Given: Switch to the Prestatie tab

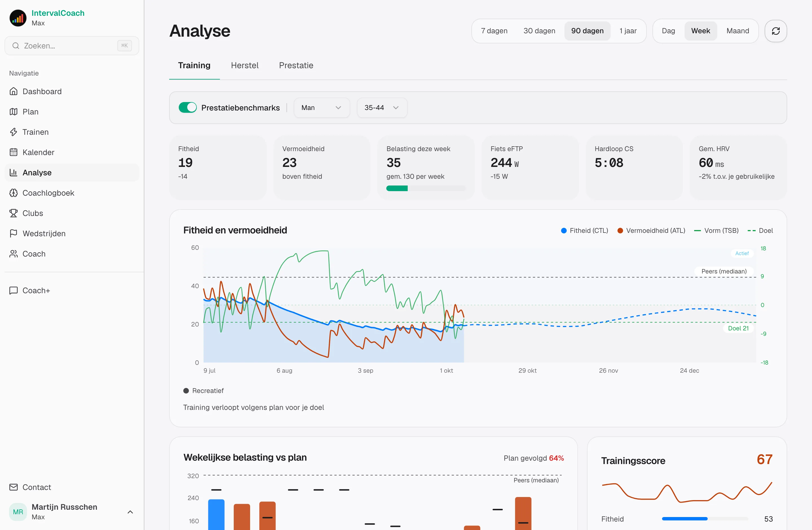Looking at the screenshot, I should [296, 65].
